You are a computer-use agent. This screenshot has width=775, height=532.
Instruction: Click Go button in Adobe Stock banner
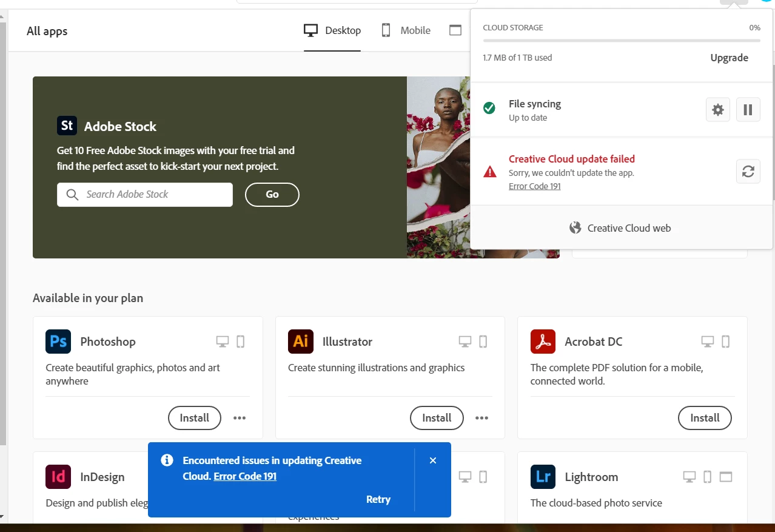click(x=272, y=194)
